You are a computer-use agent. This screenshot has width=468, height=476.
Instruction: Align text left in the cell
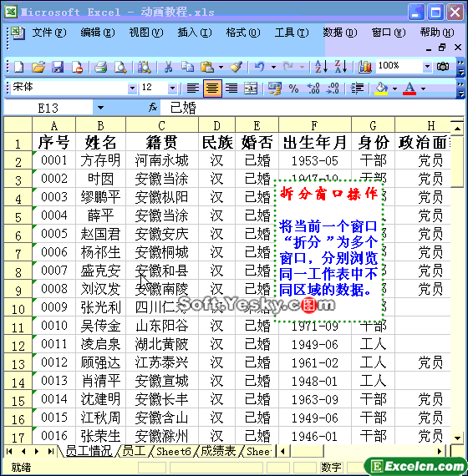pos(193,89)
